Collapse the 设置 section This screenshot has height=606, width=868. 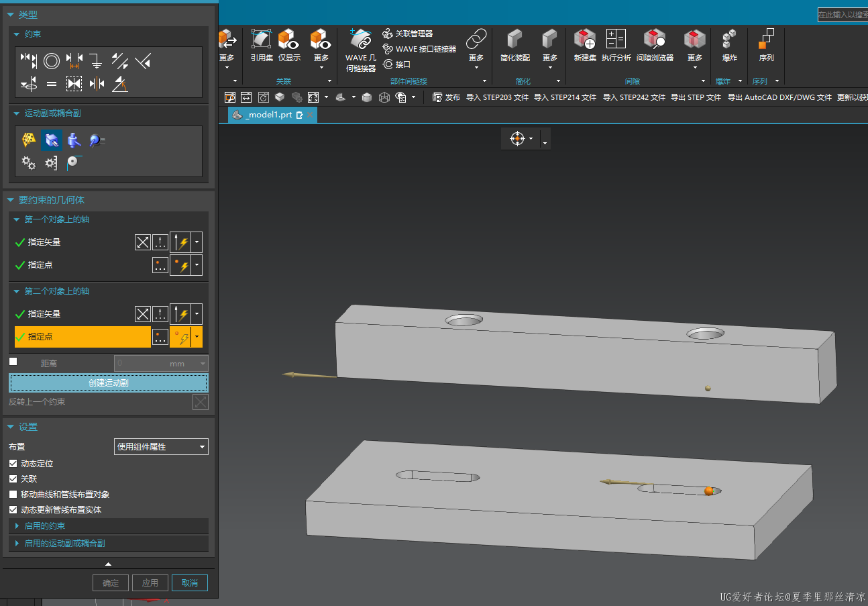point(11,427)
